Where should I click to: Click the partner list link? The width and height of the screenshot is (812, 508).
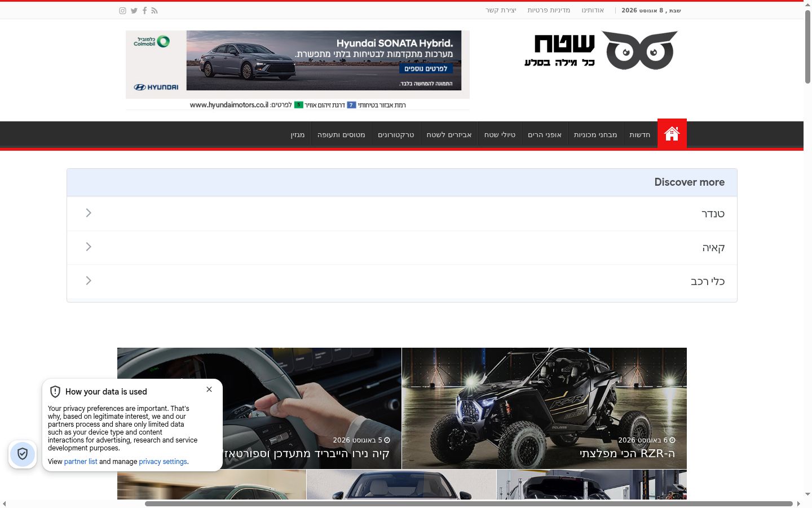click(x=81, y=462)
